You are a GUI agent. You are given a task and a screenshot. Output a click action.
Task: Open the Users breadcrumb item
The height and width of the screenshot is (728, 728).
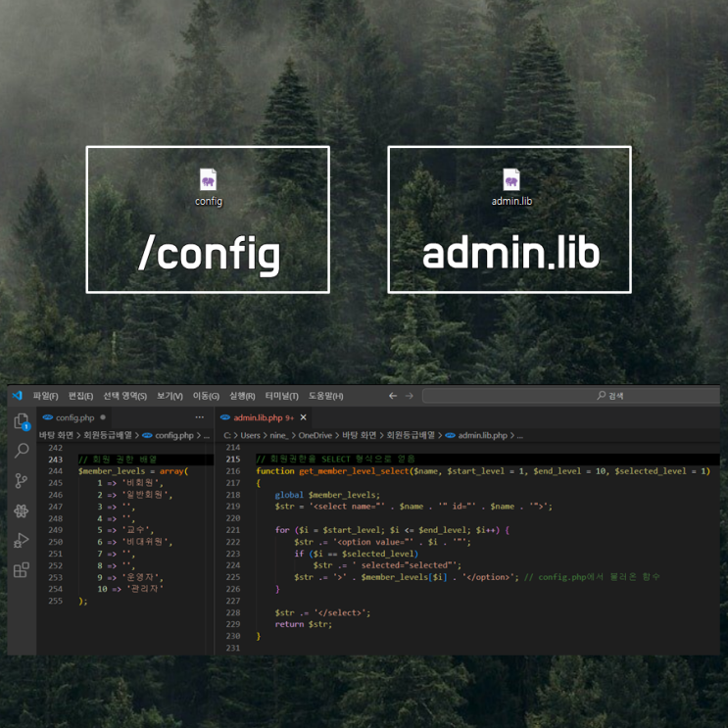click(250, 435)
